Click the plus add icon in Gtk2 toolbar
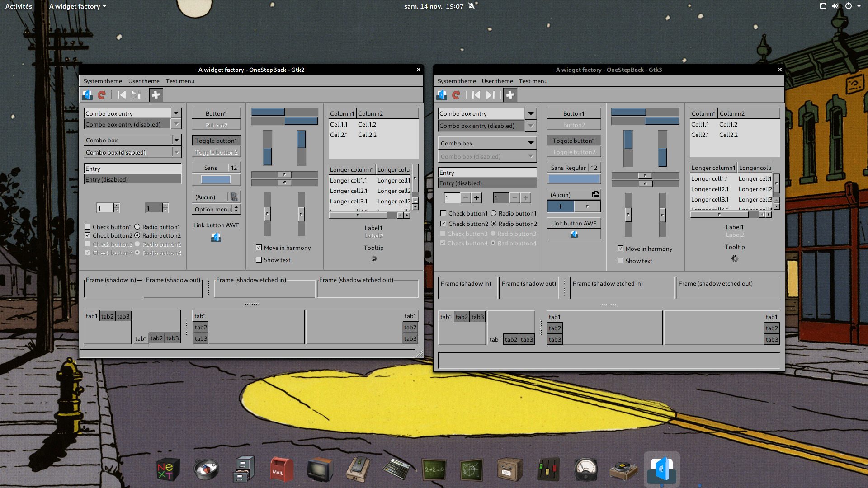Image resolution: width=868 pixels, height=488 pixels. pos(156,95)
